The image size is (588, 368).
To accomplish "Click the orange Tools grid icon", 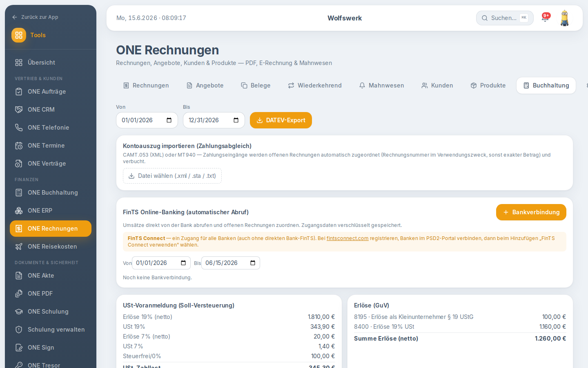I will (x=19, y=35).
